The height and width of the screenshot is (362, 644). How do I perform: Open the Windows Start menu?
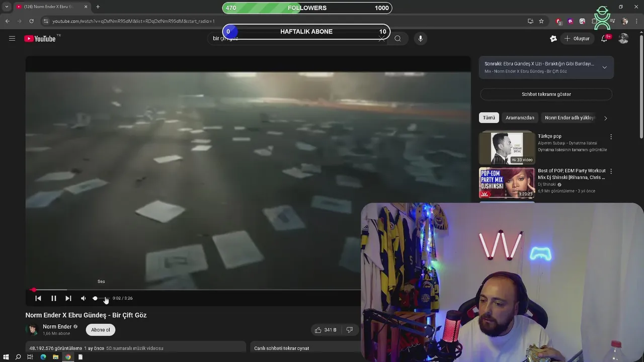6,357
